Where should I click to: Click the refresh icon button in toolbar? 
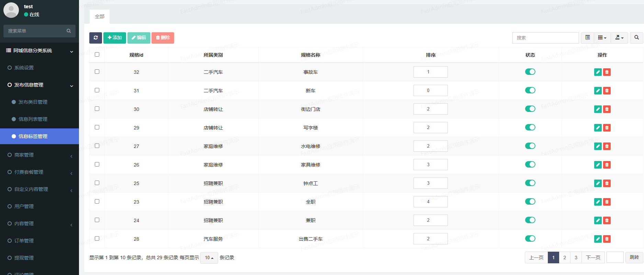95,38
